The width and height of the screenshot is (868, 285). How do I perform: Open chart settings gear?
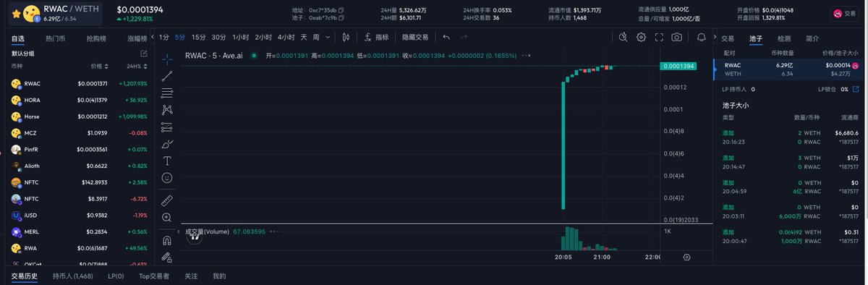tap(642, 37)
